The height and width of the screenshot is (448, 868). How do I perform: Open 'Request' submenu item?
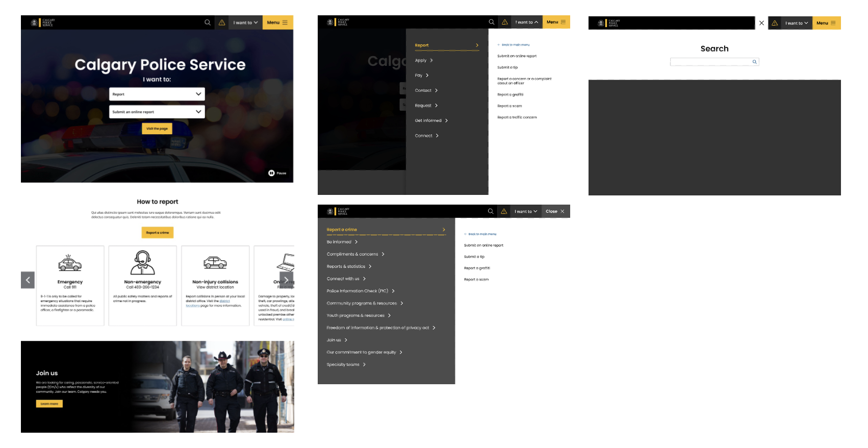(x=426, y=106)
